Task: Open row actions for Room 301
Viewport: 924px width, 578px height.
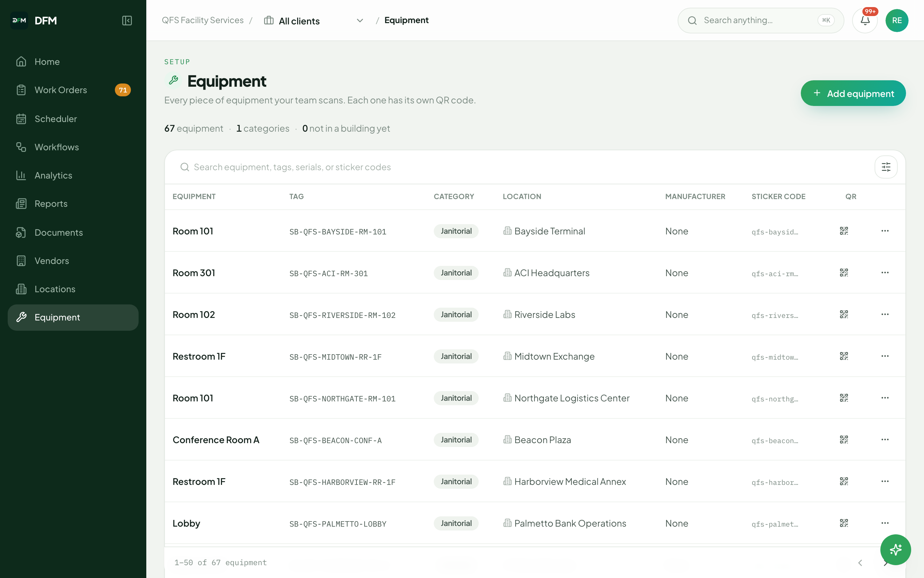Action: point(885,273)
